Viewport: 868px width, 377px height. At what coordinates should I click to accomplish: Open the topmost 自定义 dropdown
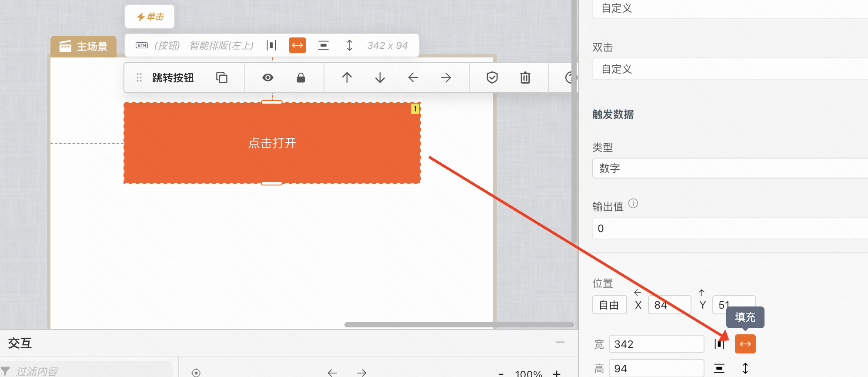point(730,9)
